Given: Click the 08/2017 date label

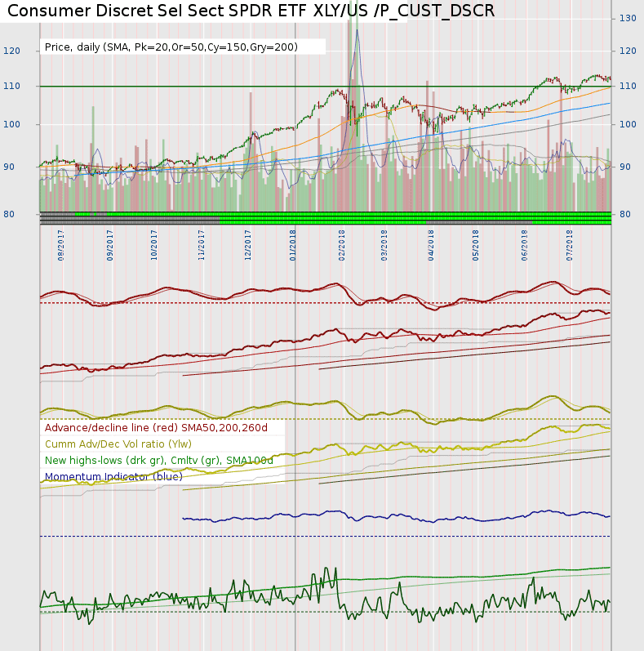Looking at the screenshot, I should [60, 245].
